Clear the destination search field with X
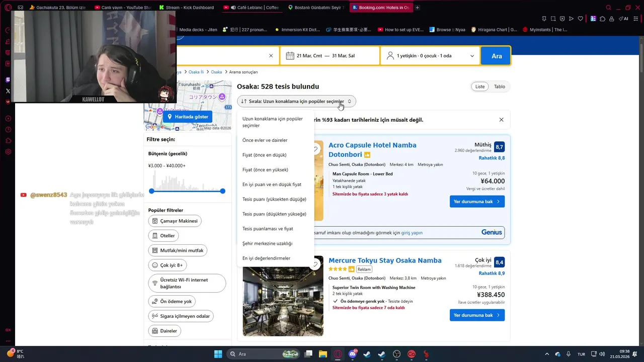The width and height of the screenshot is (644, 362). pos(271,56)
